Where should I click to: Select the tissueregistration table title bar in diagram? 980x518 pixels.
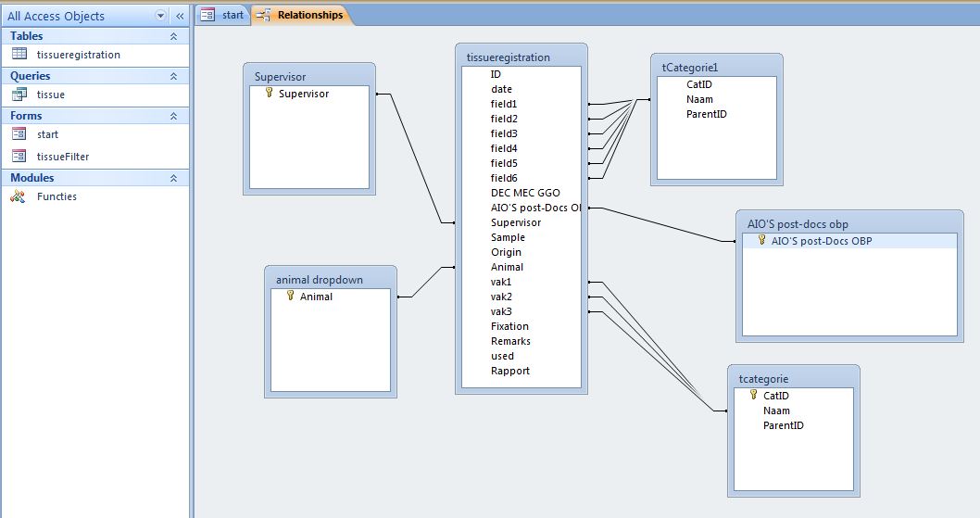521,57
